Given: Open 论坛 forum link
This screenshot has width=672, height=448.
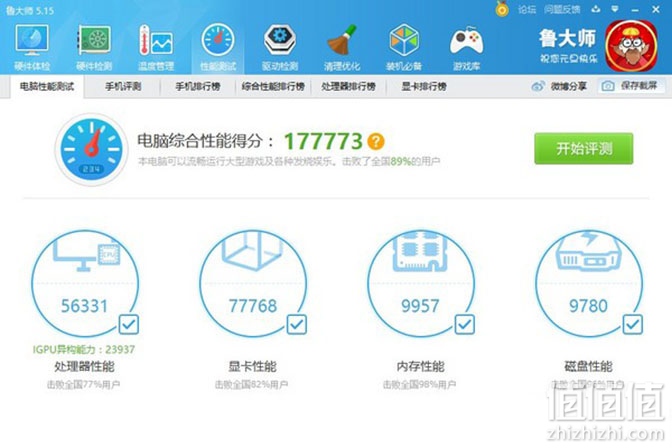Looking at the screenshot, I should (527, 9).
